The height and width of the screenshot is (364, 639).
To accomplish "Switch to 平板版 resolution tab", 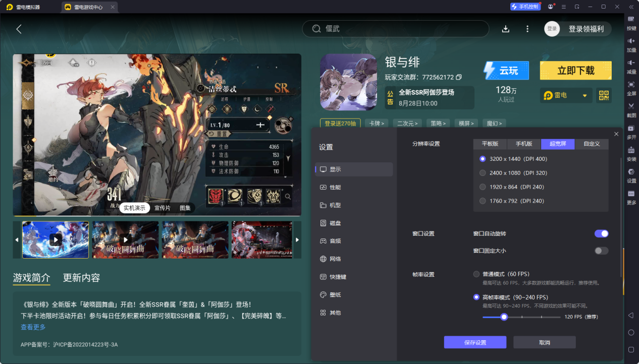I will (490, 144).
